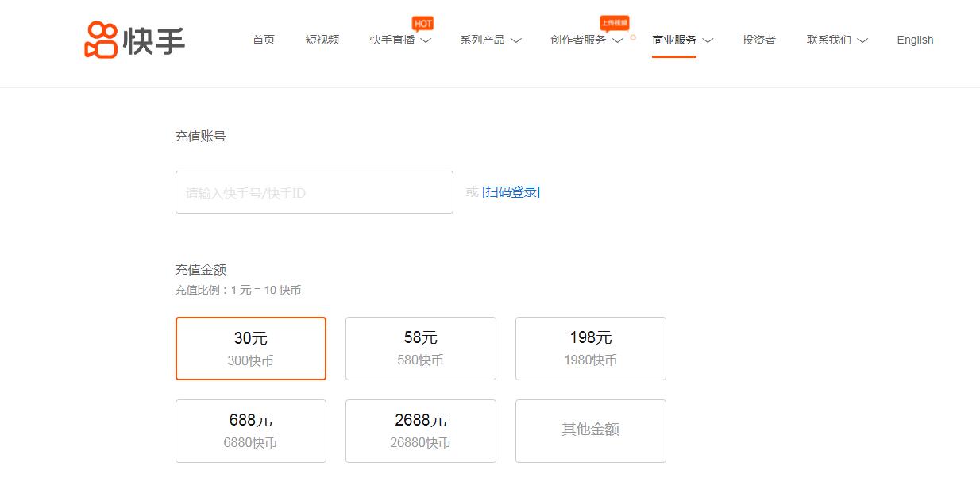Switch the site language to English
980x501 pixels.
click(x=914, y=40)
